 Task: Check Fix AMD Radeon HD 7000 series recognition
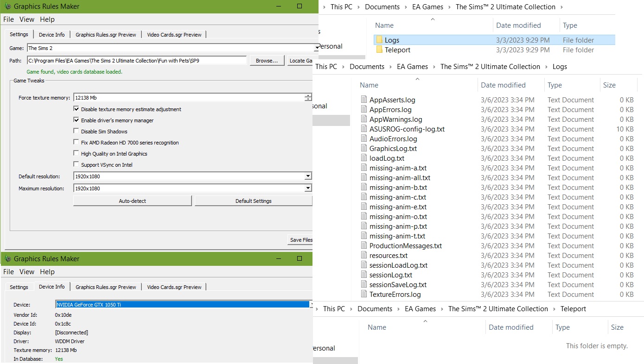77,143
